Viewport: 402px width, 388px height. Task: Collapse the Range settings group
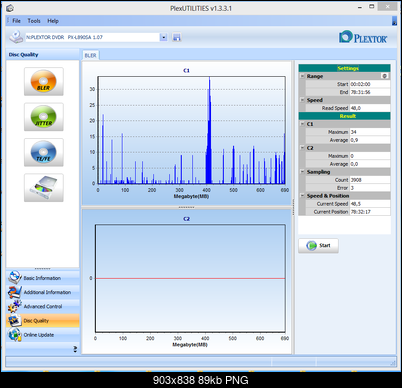tap(302, 76)
